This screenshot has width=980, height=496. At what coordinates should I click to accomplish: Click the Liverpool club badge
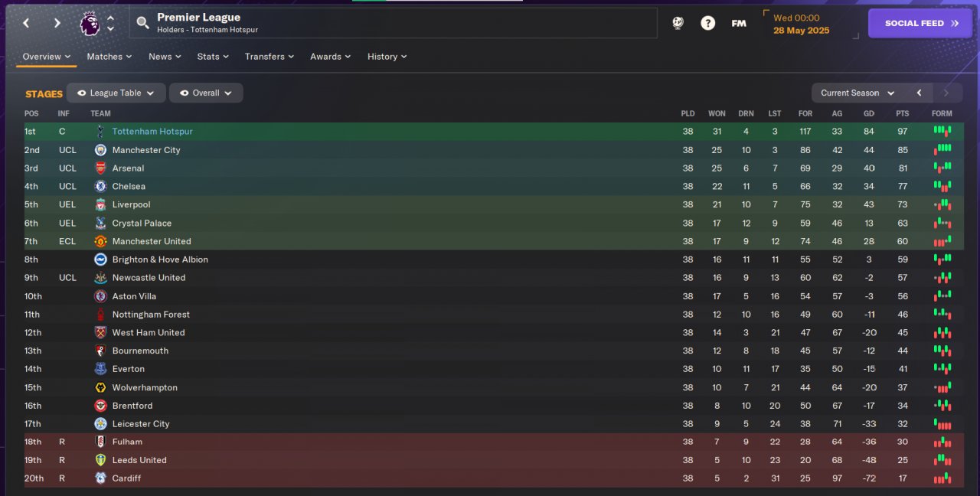100,204
